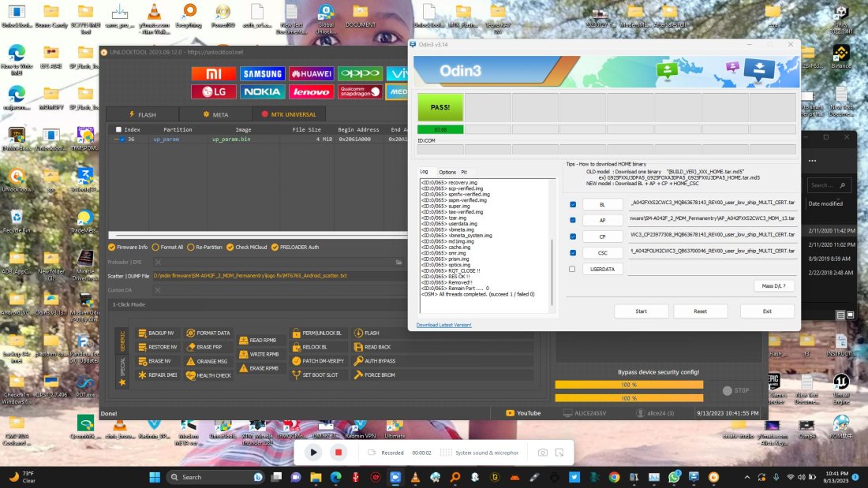Open FLASH tab in UnlockTool
This screenshot has width=868, height=488.
pyautogui.click(x=142, y=114)
